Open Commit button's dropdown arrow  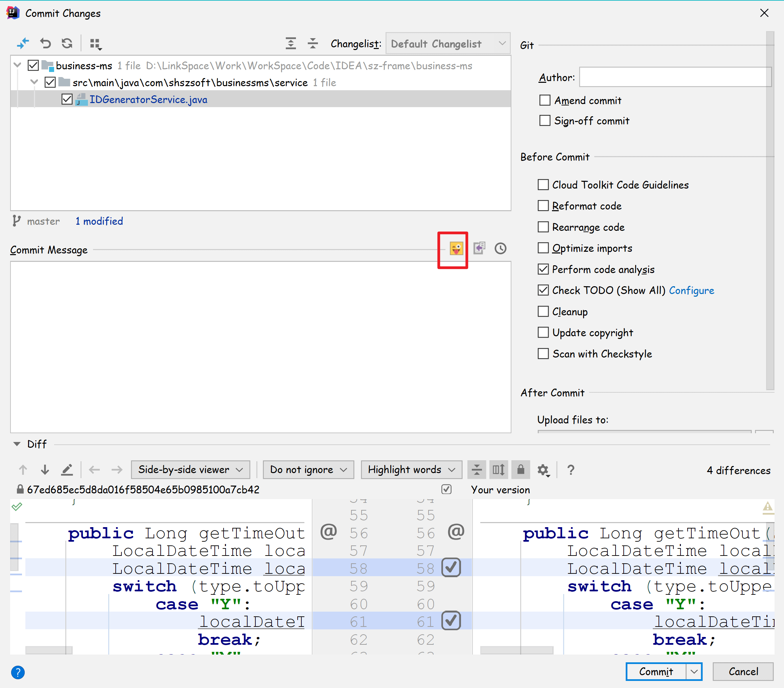point(694,672)
